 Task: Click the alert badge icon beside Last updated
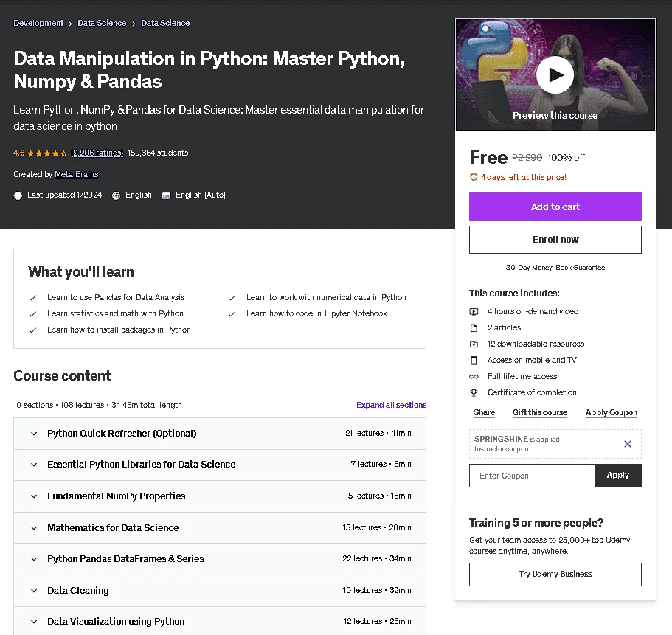pos(18,195)
